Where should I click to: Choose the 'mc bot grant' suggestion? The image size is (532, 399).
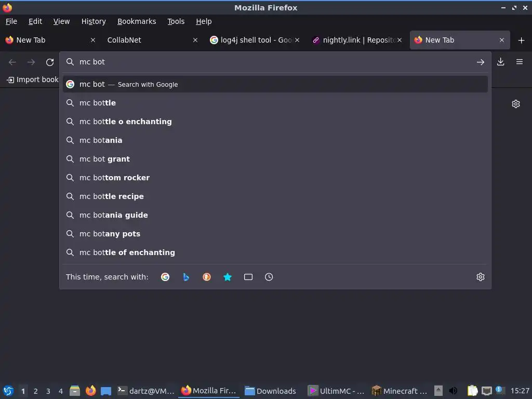pos(275,159)
